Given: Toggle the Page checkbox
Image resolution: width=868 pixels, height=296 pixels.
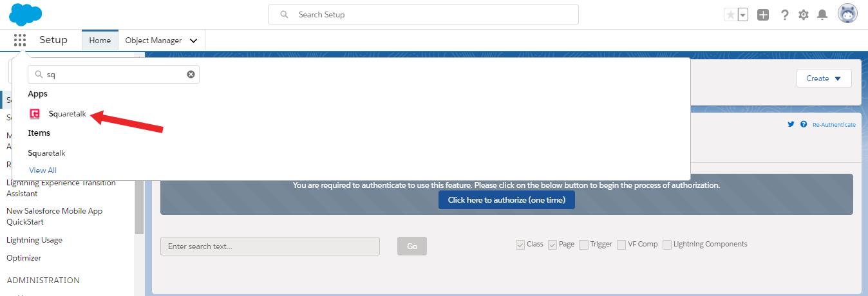Looking at the screenshot, I should coord(552,245).
